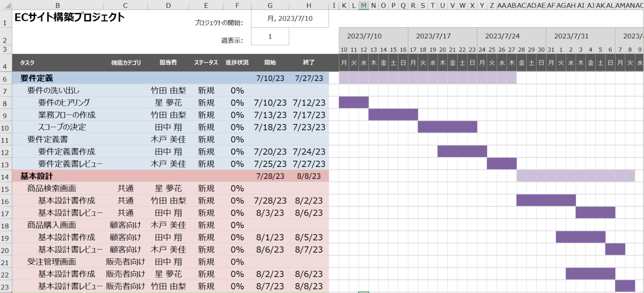The image size is (644, 293).
Task: Click the 週表示 value cell containing 1
Action: click(270, 36)
